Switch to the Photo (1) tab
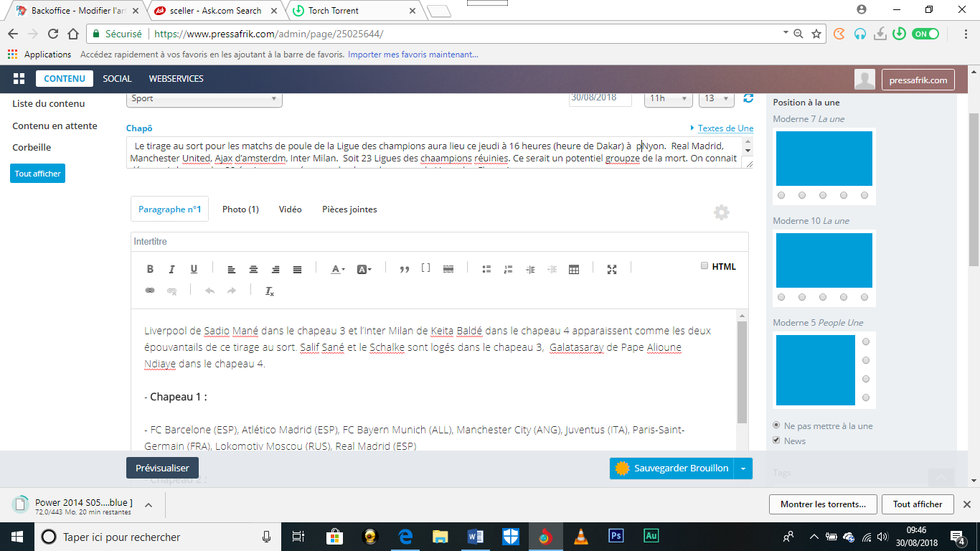 (x=240, y=209)
